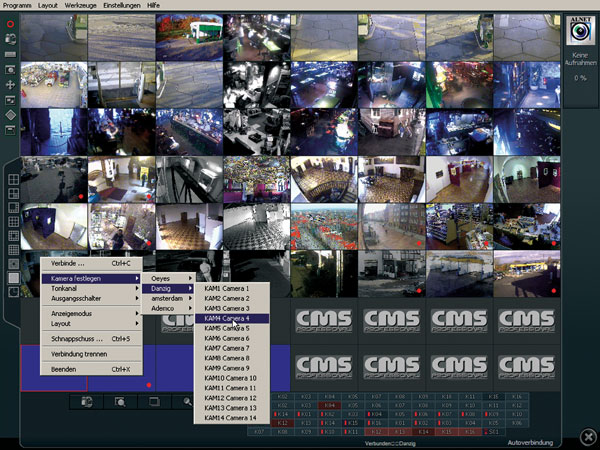
Task: Open the aerial red-rooftops city camera feed
Action: [x=324, y=227]
